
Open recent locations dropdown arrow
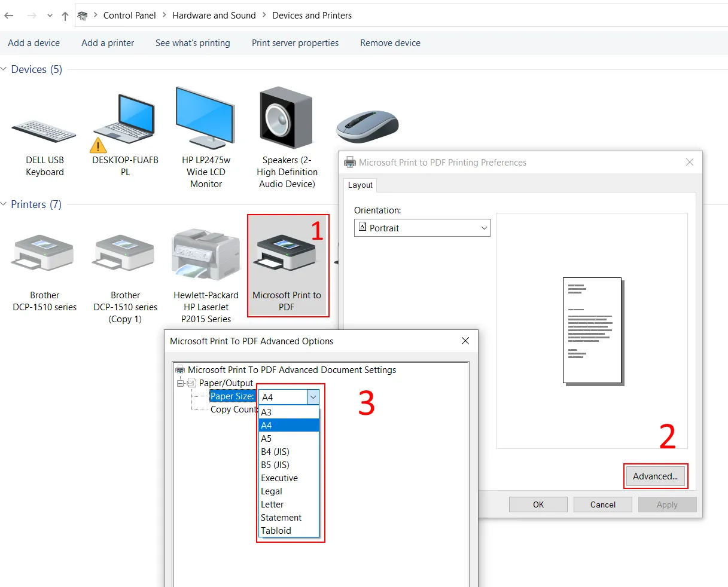[x=50, y=16]
